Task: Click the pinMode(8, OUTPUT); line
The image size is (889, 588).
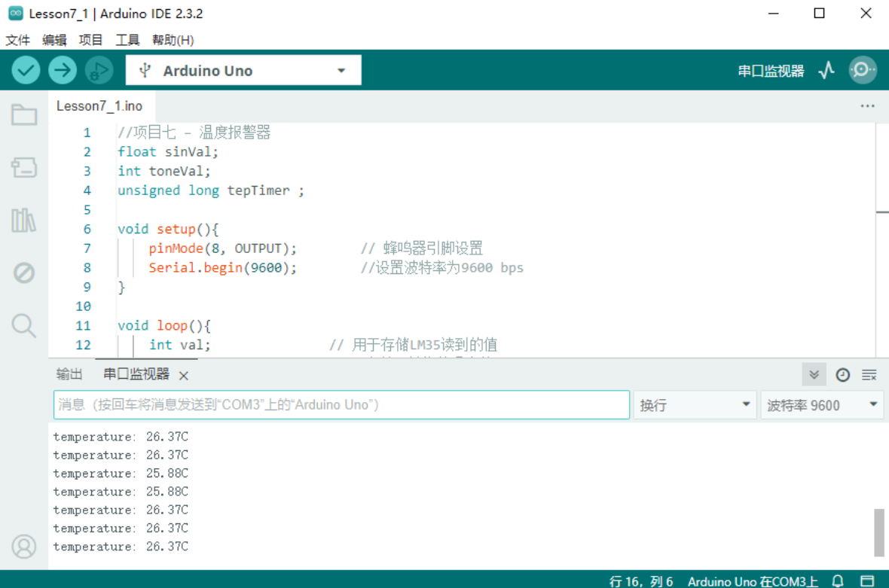Action: 222,248
